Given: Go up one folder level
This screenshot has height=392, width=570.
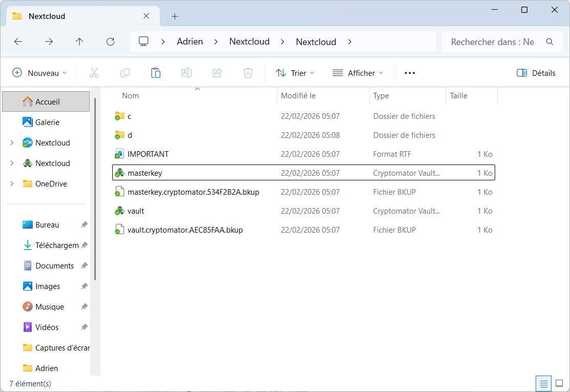Looking at the screenshot, I should pyautogui.click(x=79, y=42).
